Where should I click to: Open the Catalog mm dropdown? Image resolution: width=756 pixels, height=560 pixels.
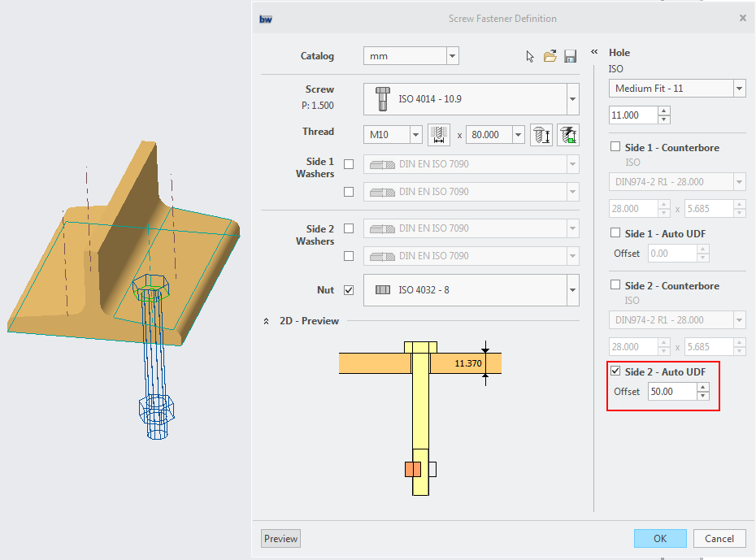[452, 56]
